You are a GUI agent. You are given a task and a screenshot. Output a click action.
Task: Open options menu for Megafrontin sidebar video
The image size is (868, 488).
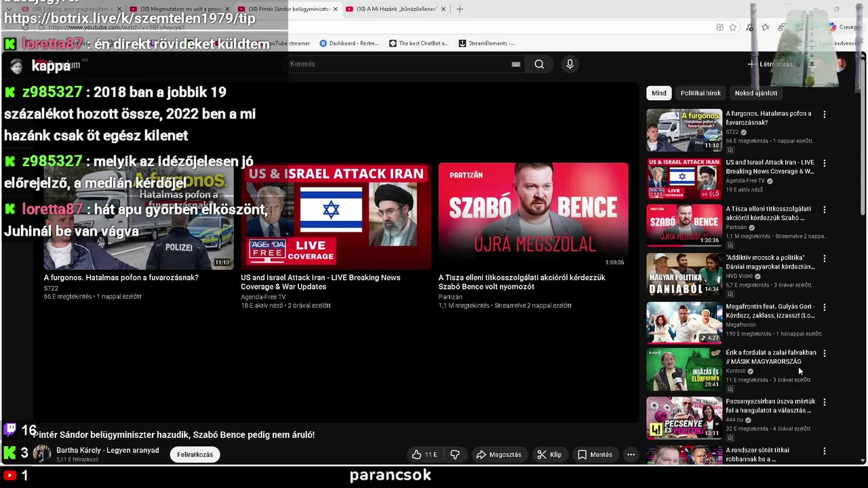(x=825, y=307)
